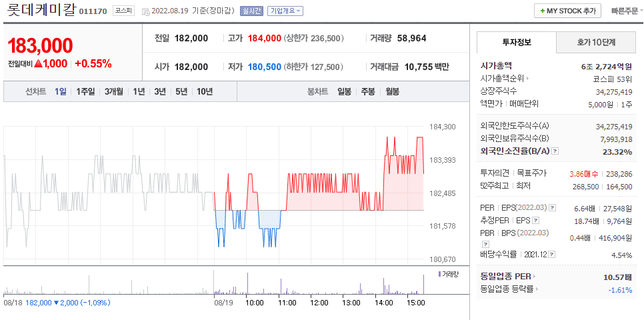Click the +0.55% change rate
Viewport: 644px width, 320px height.
pos(93,64)
